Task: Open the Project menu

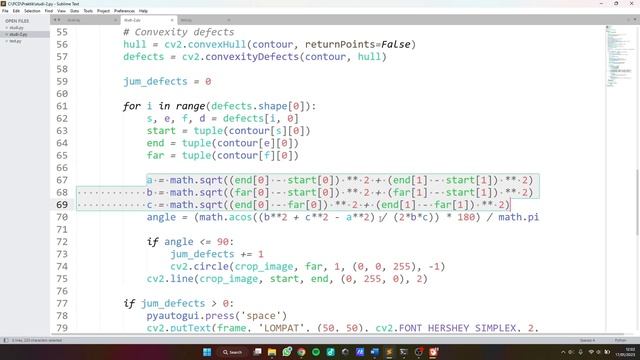Action: coord(103,11)
